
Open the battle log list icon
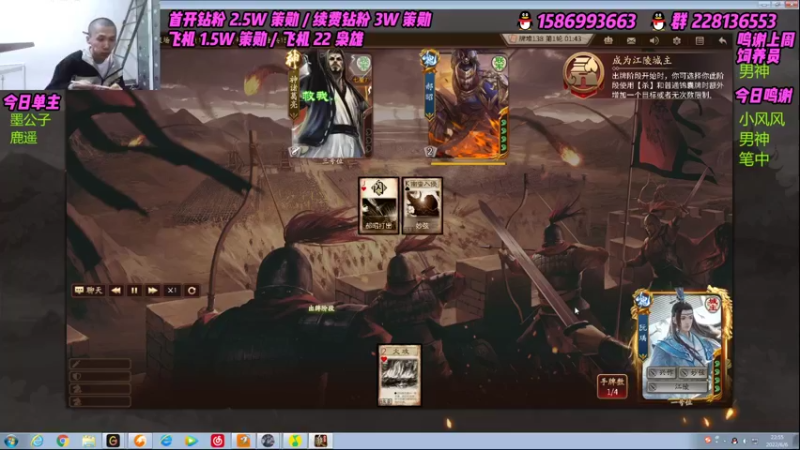699,40
